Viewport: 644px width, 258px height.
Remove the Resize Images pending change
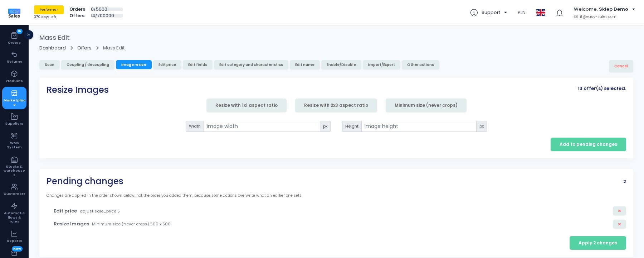pyautogui.click(x=619, y=224)
